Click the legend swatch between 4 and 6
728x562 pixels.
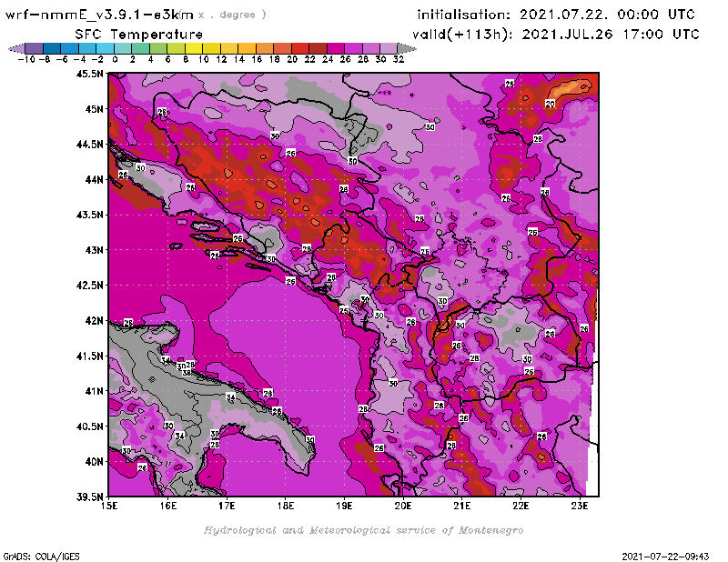[x=158, y=48]
